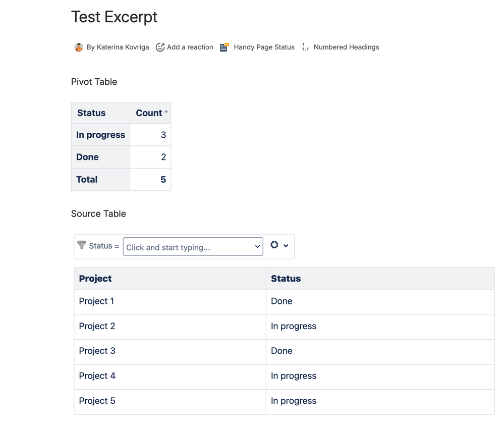Expand the Status filter dropdown arrow
The width and height of the screenshot is (504, 423).
[x=257, y=247]
